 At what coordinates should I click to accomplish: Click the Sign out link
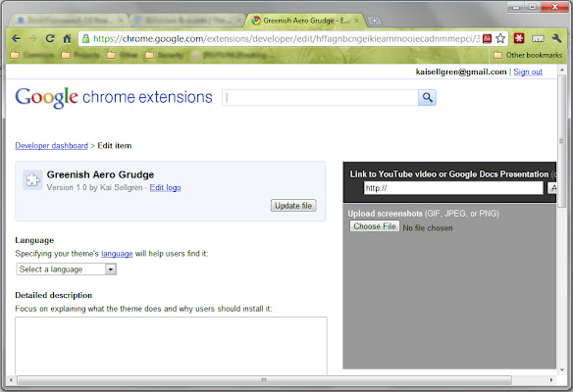[x=528, y=72]
